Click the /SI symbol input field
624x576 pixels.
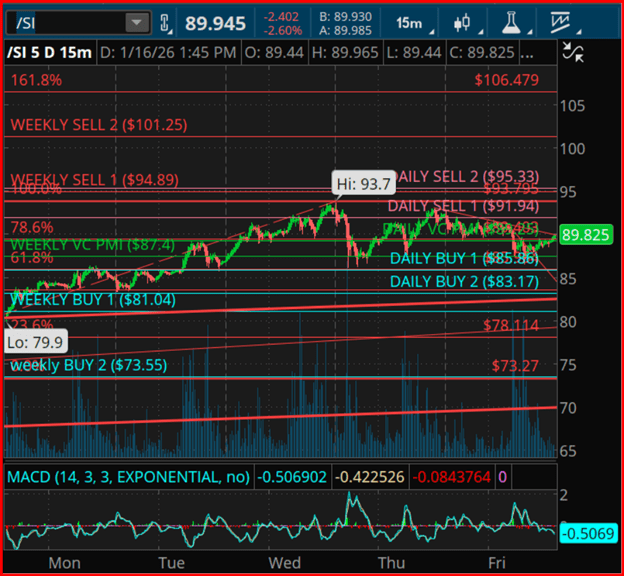click(x=66, y=22)
